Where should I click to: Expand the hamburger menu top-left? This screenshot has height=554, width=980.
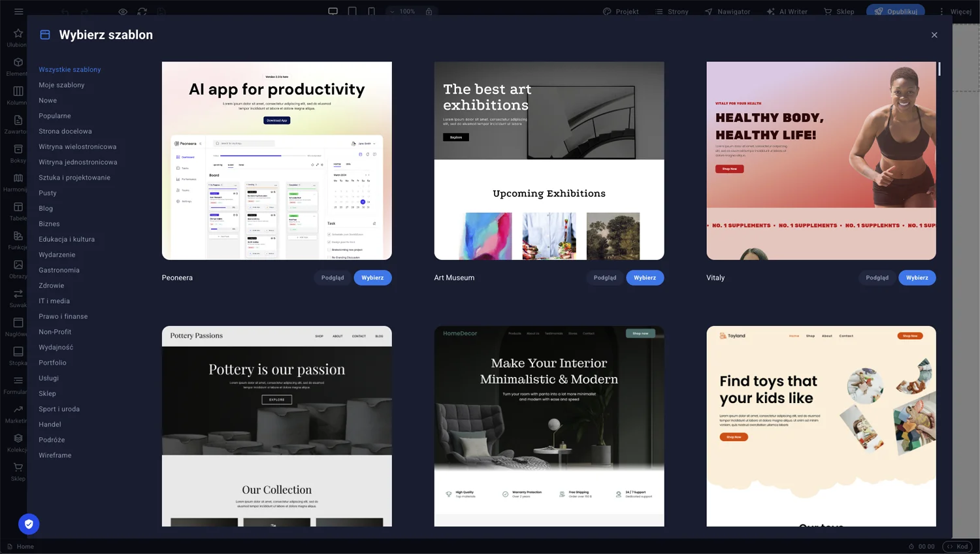tap(18, 11)
